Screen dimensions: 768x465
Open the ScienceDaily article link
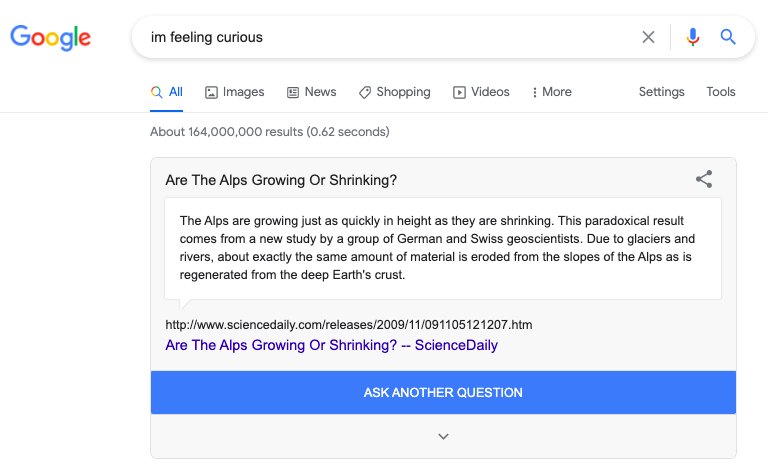331,346
